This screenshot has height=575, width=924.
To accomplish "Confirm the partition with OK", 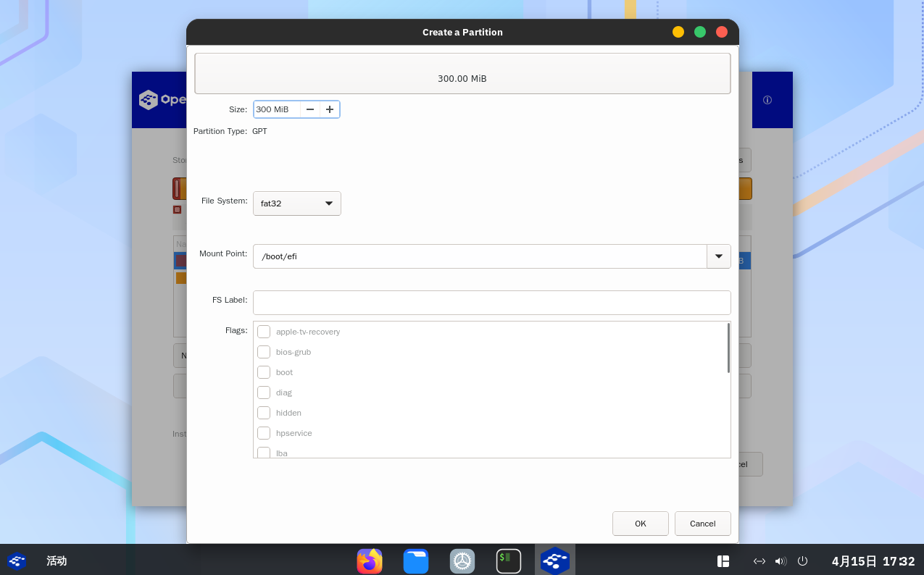I will pos(641,524).
